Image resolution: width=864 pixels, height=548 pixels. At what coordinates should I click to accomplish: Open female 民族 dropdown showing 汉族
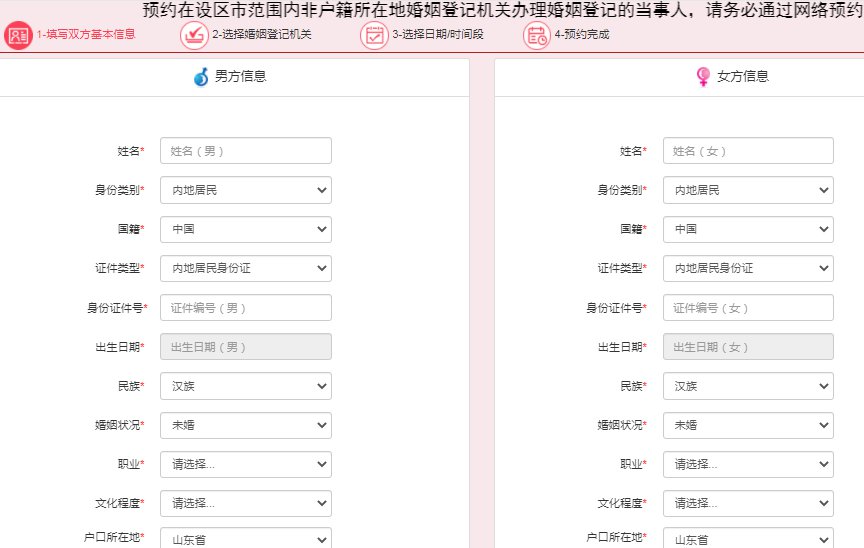click(748, 386)
